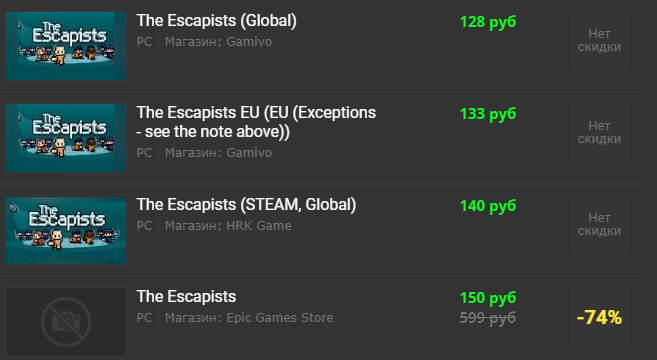Screen dimensions: 657x360
Task: Open The Escapists (Global) game thumbnail
Action: pos(66,46)
